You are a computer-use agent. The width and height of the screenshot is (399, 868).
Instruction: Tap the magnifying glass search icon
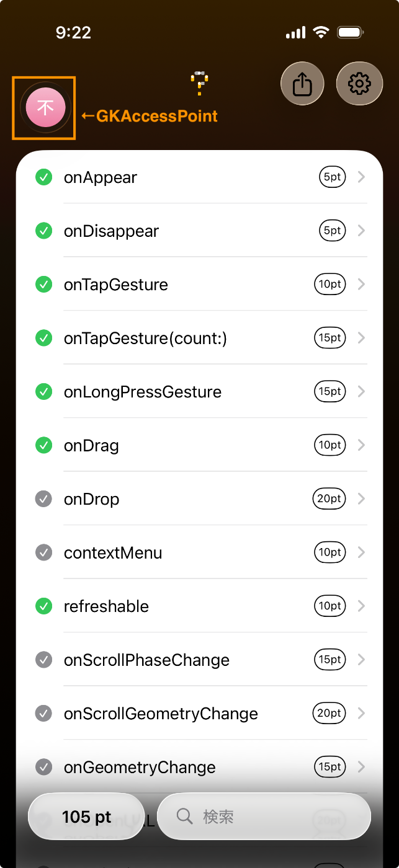tap(185, 816)
